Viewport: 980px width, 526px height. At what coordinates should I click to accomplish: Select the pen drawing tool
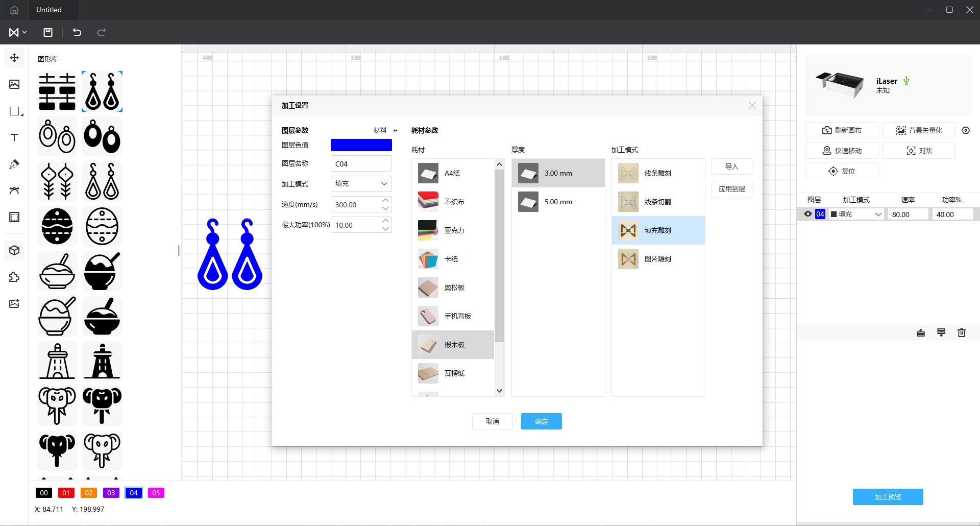point(14,164)
